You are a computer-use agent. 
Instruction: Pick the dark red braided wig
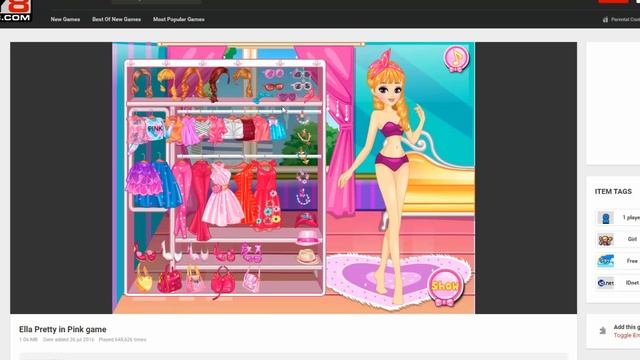tap(219, 84)
